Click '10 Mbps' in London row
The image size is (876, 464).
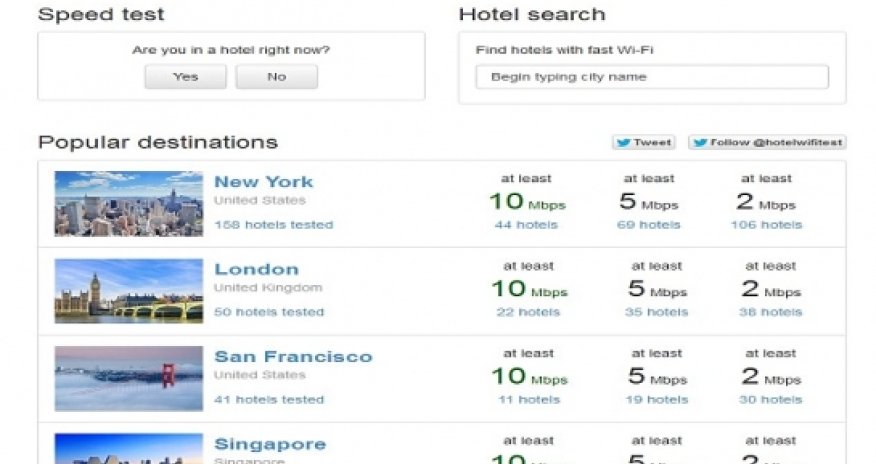pyautogui.click(x=530, y=289)
